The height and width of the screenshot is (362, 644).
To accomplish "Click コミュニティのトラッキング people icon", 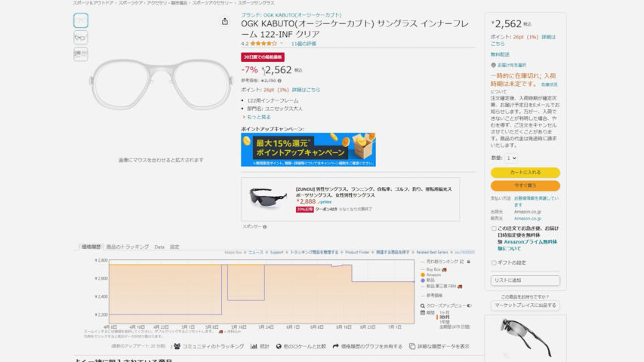I will point(177,346).
